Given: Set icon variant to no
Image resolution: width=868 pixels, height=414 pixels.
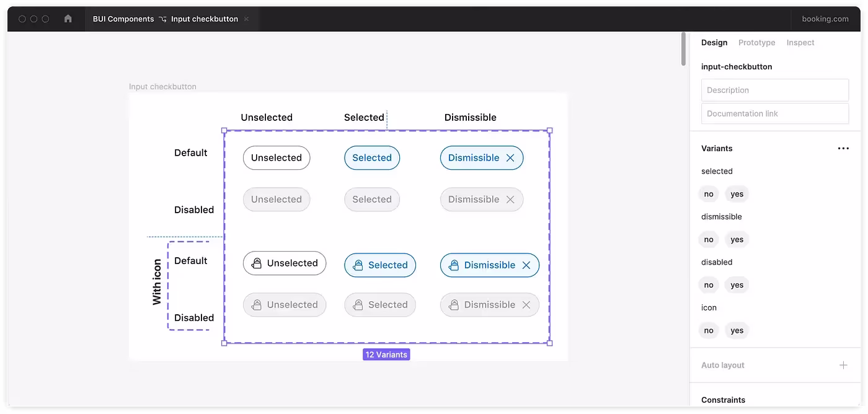Looking at the screenshot, I should coord(709,330).
